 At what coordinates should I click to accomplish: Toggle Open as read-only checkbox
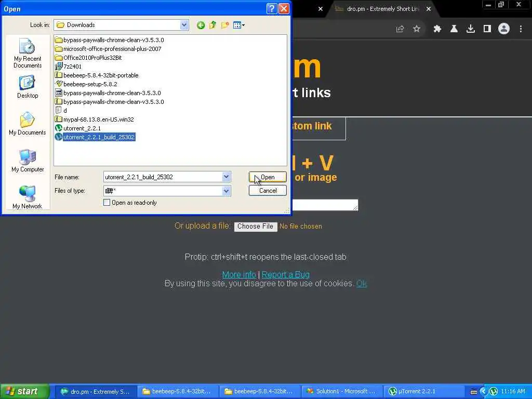point(107,203)
